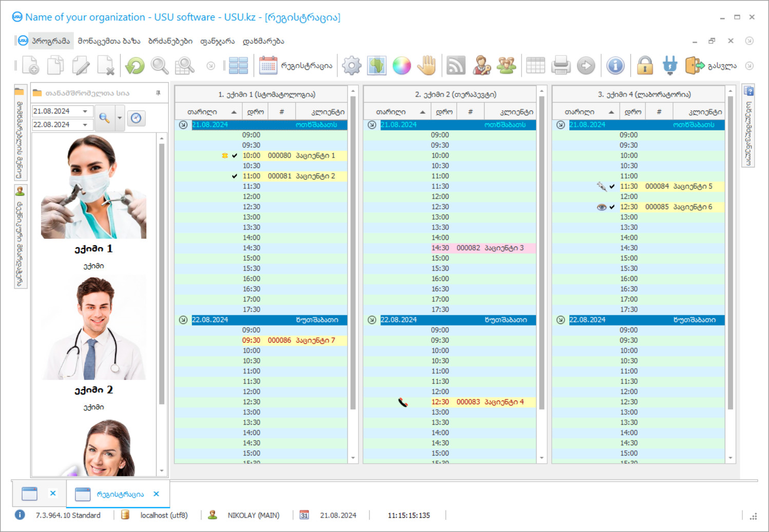The image size is (769, 532).
Task: Expand the arrow beside the search button
Action: tap(120, 118)
